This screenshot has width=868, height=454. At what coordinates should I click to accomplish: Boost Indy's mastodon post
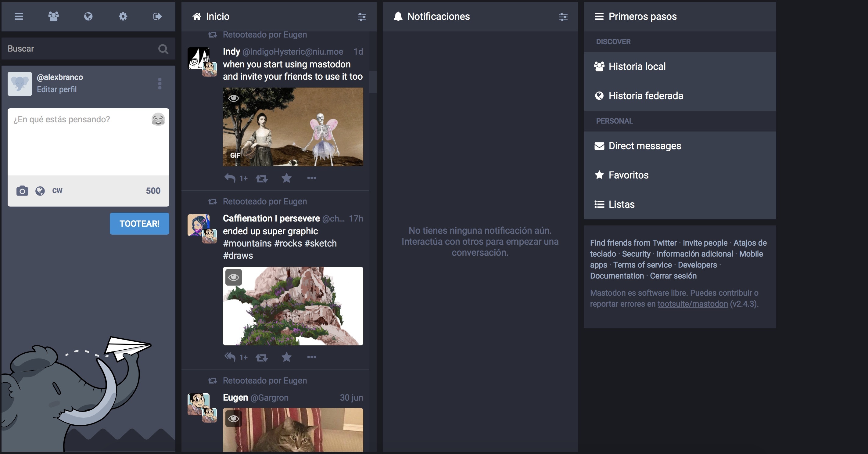point(261,178)
